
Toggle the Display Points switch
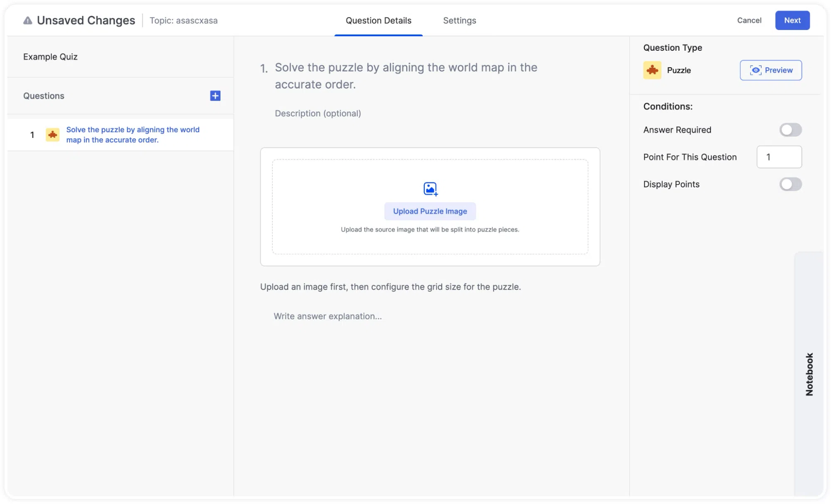(x=790, y=184)
